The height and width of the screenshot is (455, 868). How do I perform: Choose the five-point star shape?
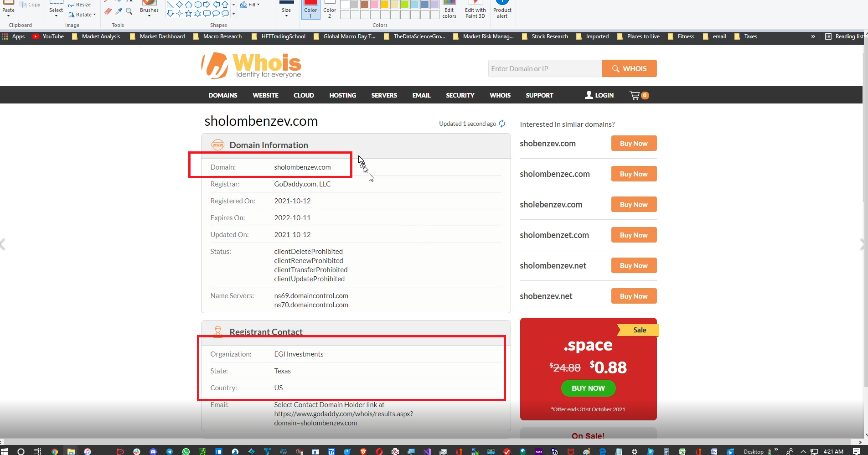point(188,14)
